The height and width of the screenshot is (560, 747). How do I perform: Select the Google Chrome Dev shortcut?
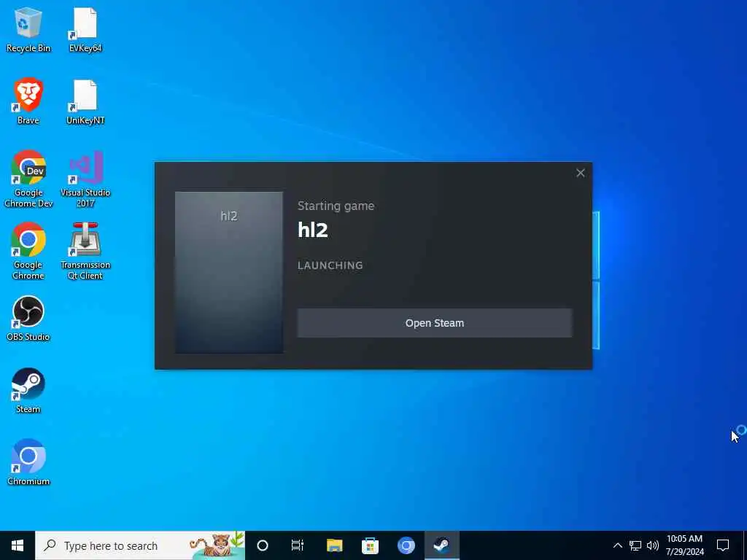click(28, 179)
